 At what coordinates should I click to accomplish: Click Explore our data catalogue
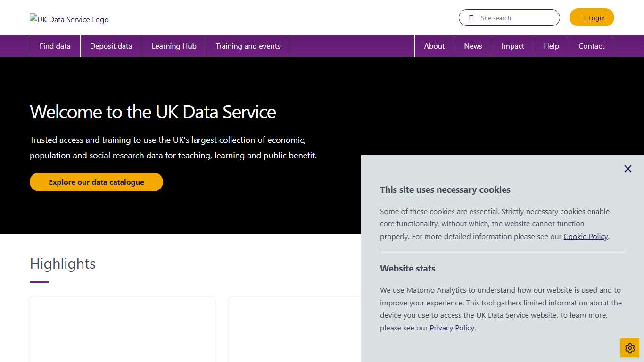click(x=96, y=182)
